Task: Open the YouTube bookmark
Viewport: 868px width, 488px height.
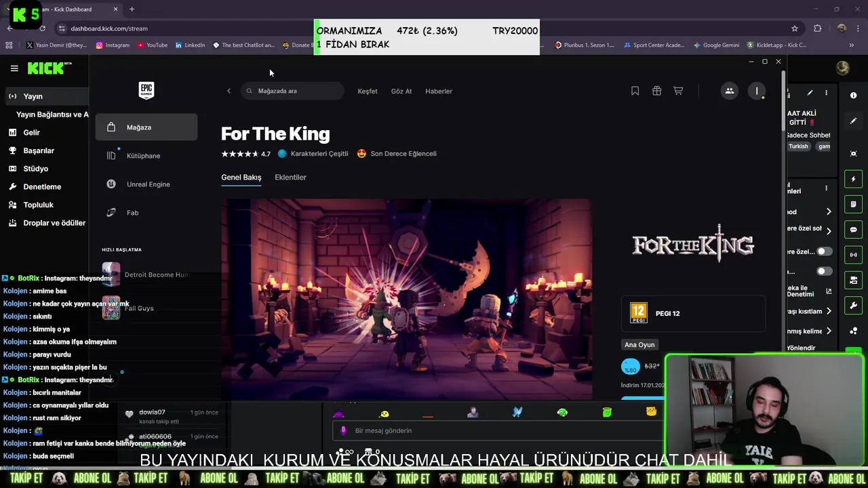Action: pos(152,45)
